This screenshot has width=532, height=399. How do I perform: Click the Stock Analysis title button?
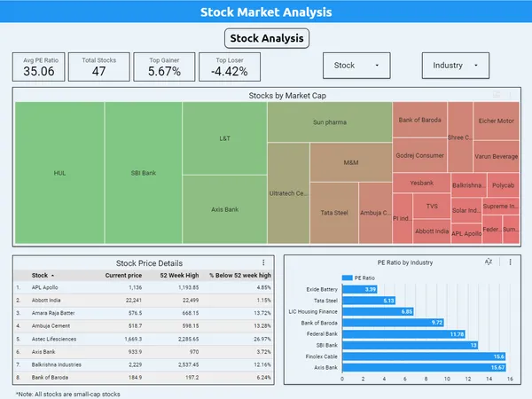pyautogui.click(x=267, y=38)
